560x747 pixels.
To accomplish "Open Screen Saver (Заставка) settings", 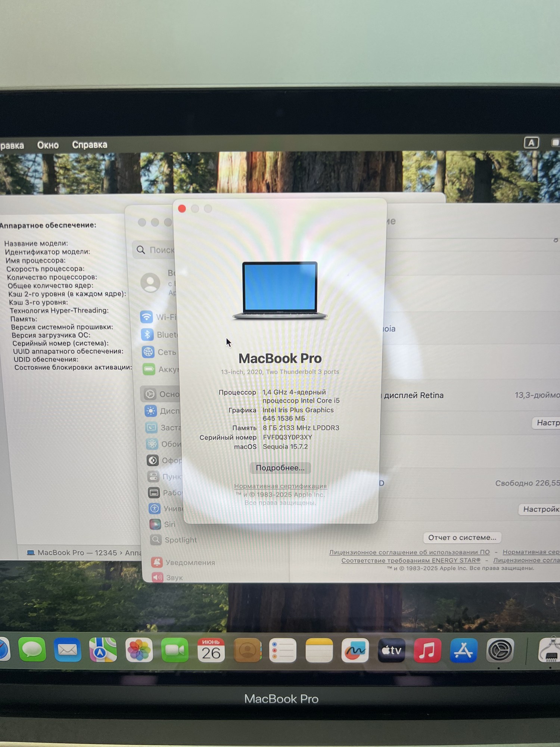I will click(163, 427).
